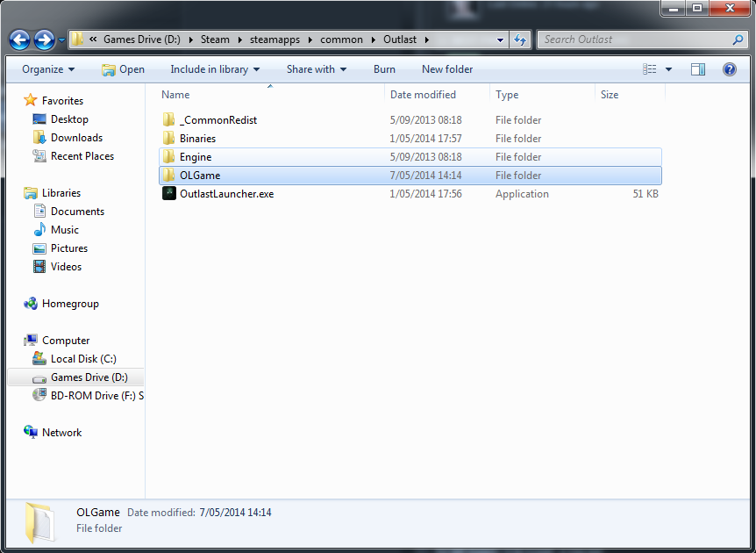Click Burn in the toolbar
The width and height of the screenshot is (756, 553).
[x=384, y=69]
